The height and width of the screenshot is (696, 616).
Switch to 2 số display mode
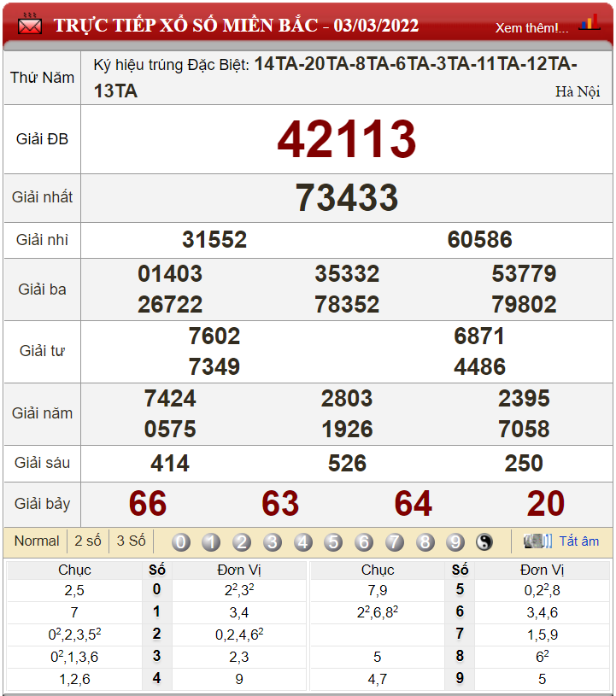pos(88,541)
